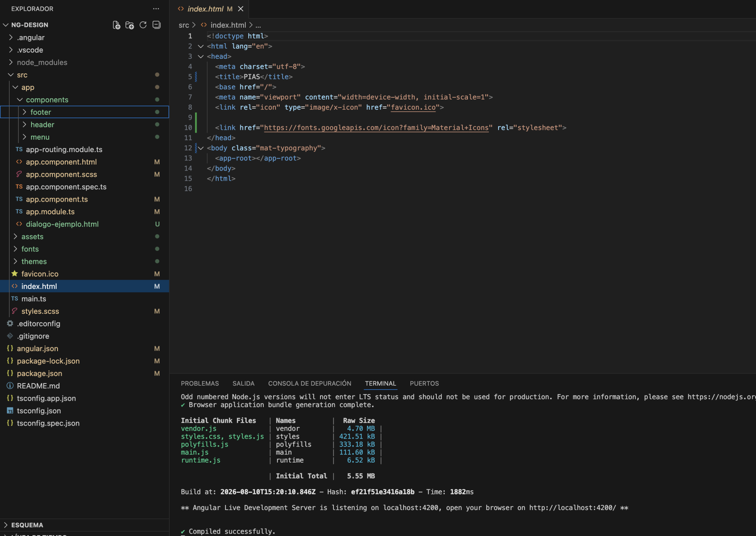Open the CONSOLA DE DEPURACIÓN tab
The image size is (756, 536).
(309, 383)
